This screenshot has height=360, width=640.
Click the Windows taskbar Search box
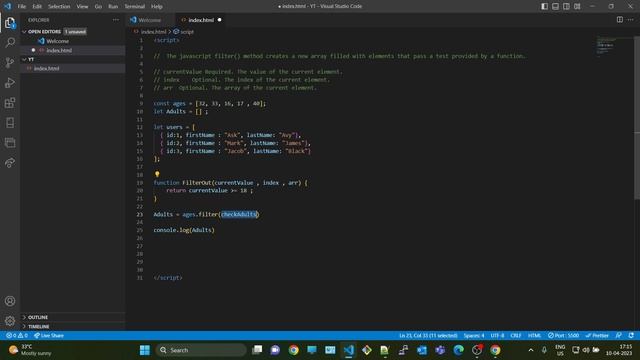point(201,350)
